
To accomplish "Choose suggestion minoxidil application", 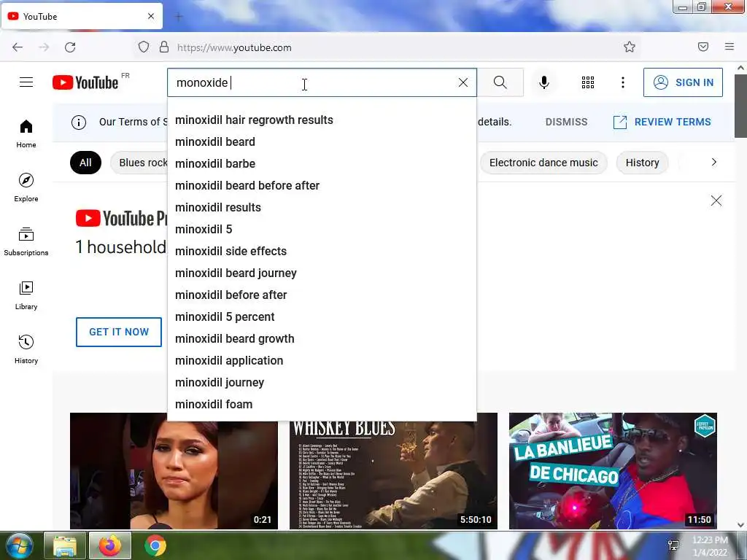I will (x=322, y=361).
